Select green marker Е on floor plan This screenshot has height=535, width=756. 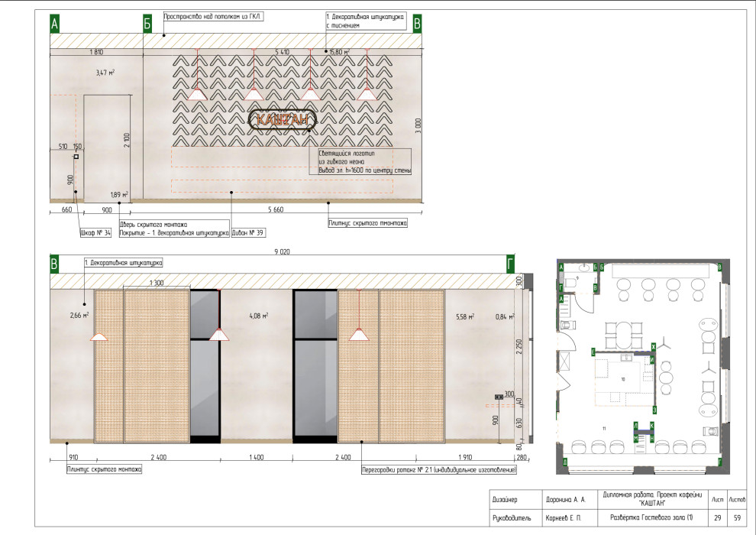593,352
